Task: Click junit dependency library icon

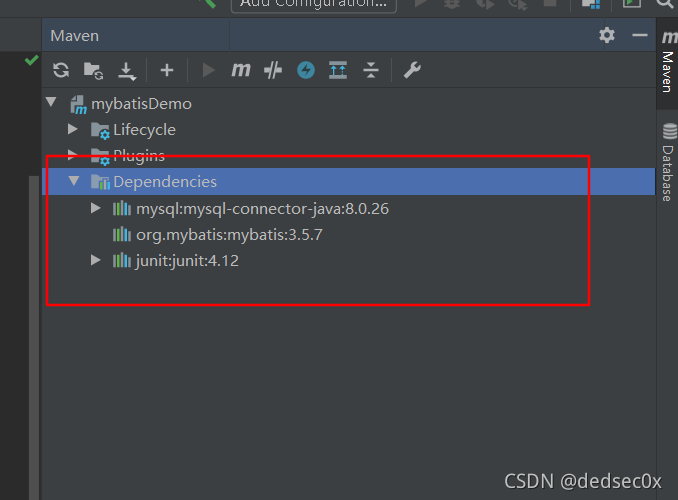Action: [122, 260]
